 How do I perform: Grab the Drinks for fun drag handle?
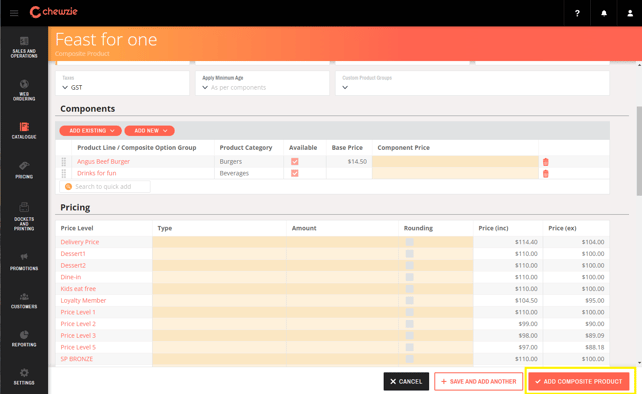click(63, 173)
